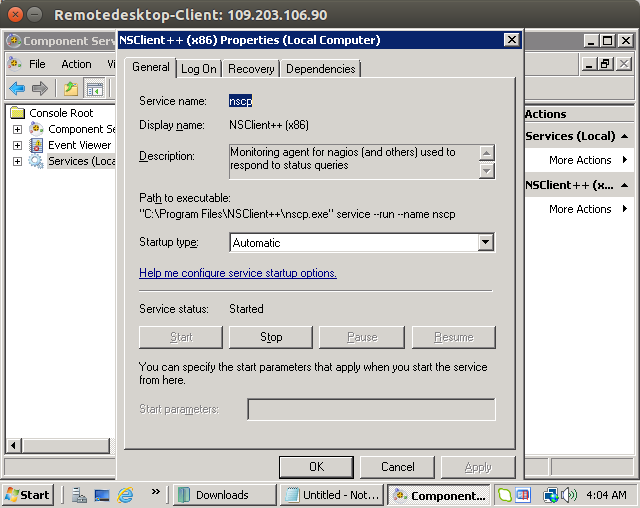This screenshot has height=508, width=640.
Task: Click the console tree horizontal scrollbar thumb
Action: (x=66, y=445)
